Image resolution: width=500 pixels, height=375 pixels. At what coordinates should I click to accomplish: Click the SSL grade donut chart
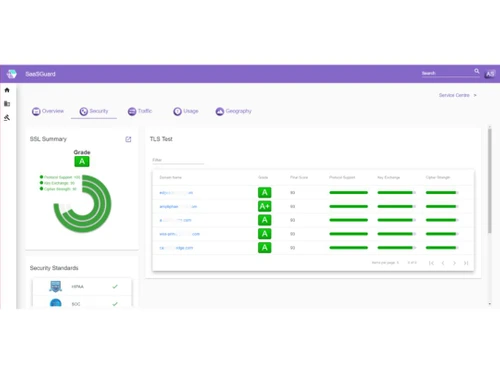82,204
